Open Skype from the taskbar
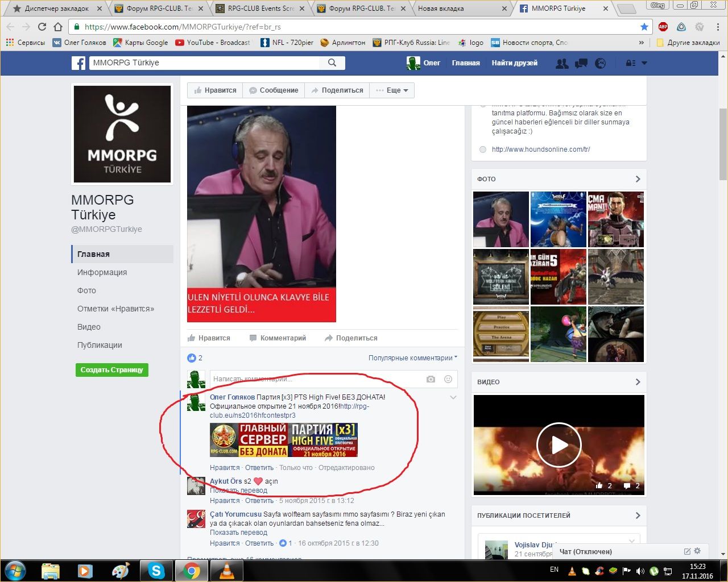The image size is (728, 582). click(x=155, y=571)
